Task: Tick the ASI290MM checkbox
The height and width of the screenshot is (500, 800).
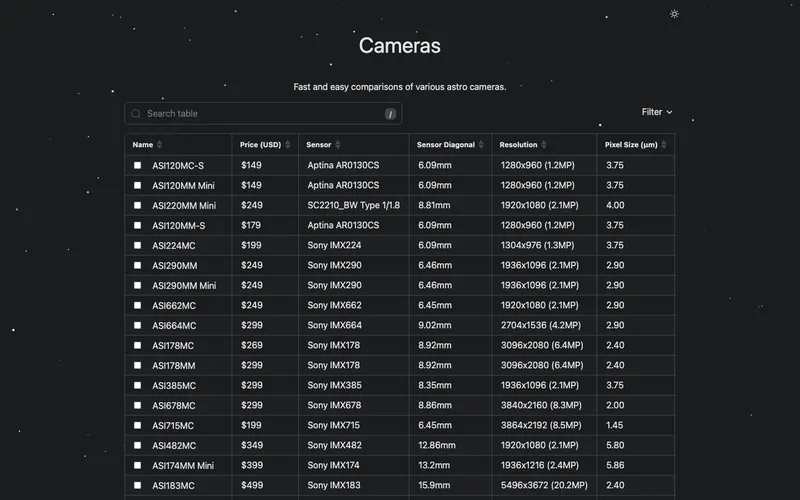Action: click(x=137, y=265)
